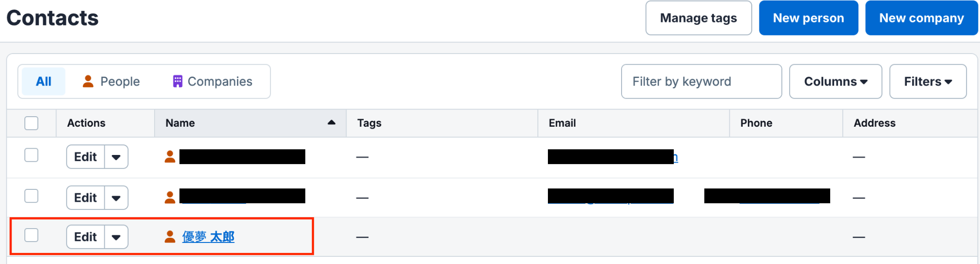Click the building icon in Companies tab
The image size is (980, 264).
(x=178, y=81)
